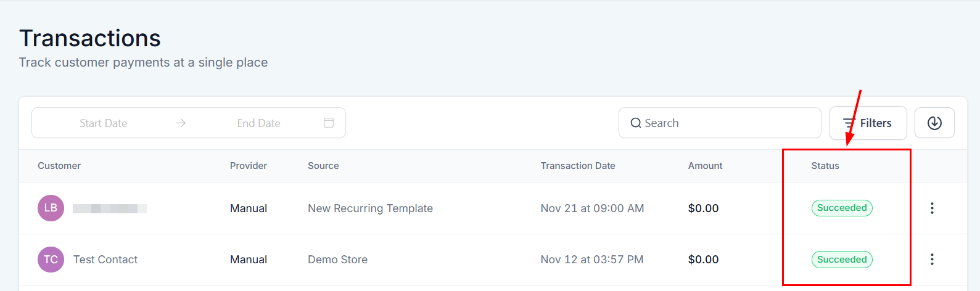Click Succeeded badge on Nov 21 transaction

(842, 208)
